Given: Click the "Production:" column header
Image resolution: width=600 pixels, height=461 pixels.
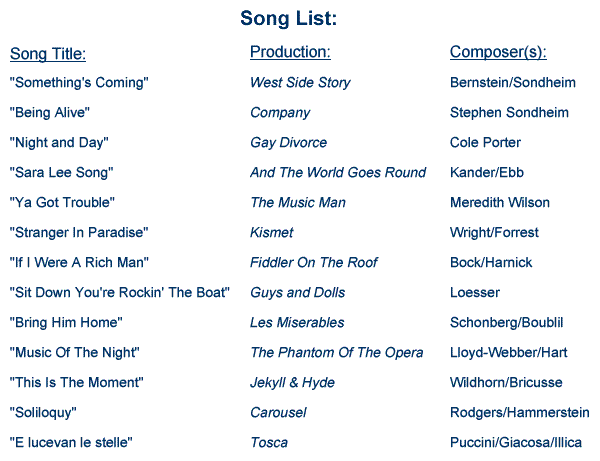Looking at the screenshot, I should (x=290, y=52).
